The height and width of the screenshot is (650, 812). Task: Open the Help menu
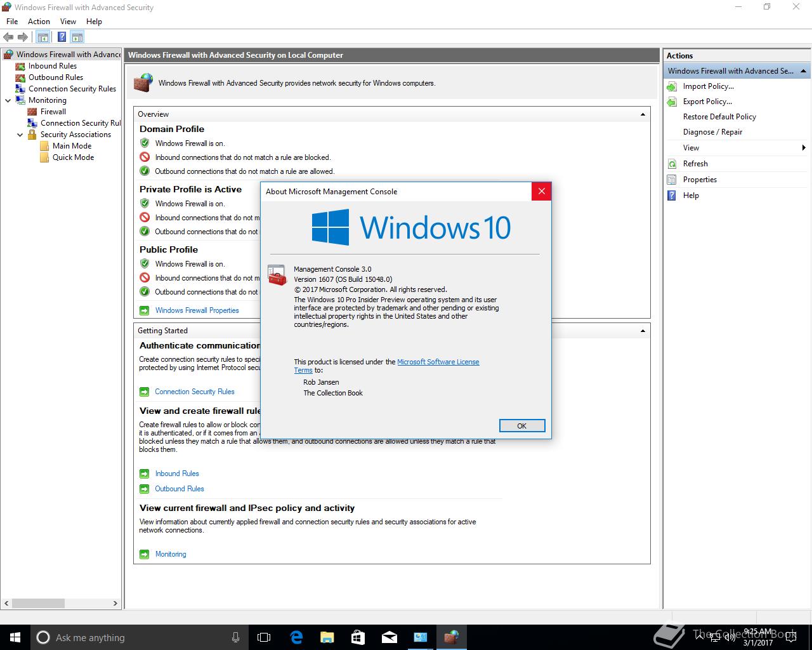[94, 22]
